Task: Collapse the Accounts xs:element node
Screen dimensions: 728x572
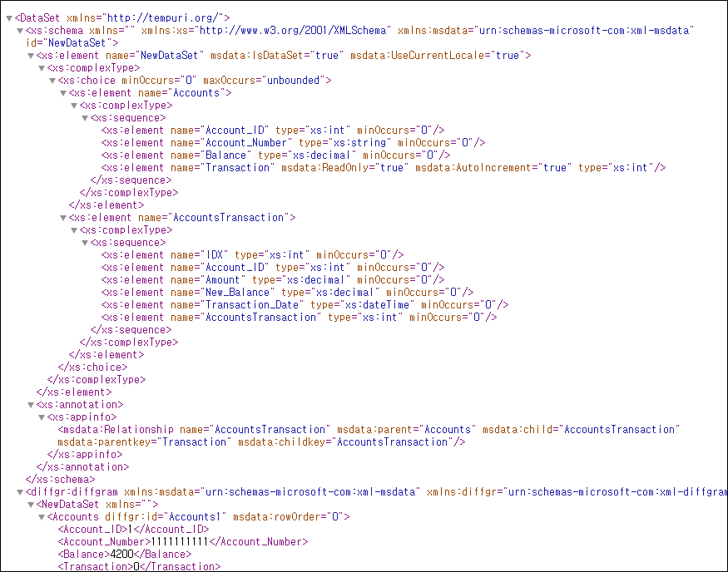Action: pyautogui.click(x=63, y=93)
